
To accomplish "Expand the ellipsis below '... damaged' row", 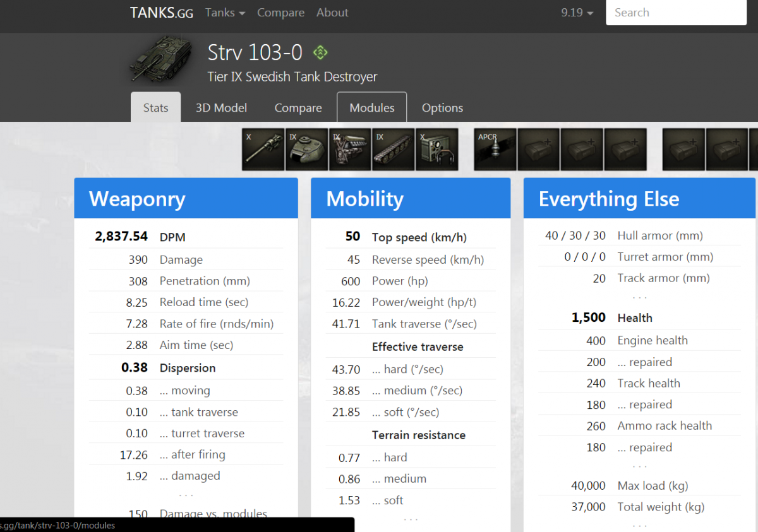I will point(186,494).
